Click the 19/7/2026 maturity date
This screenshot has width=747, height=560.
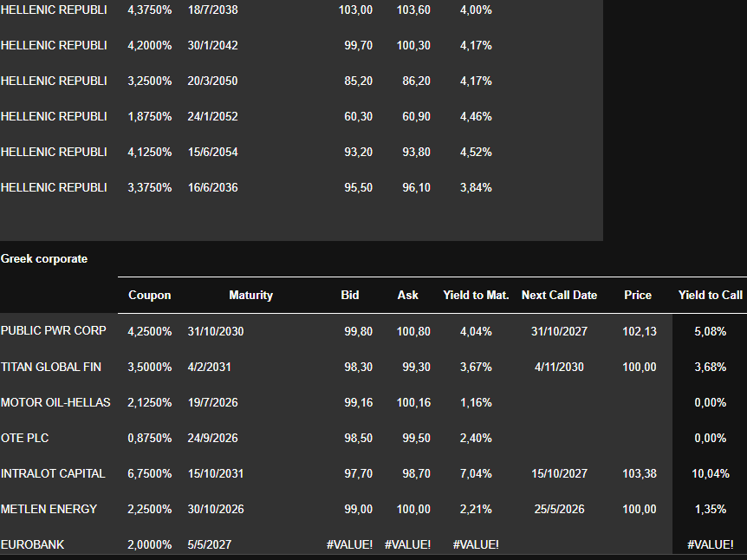pos(212,403)
